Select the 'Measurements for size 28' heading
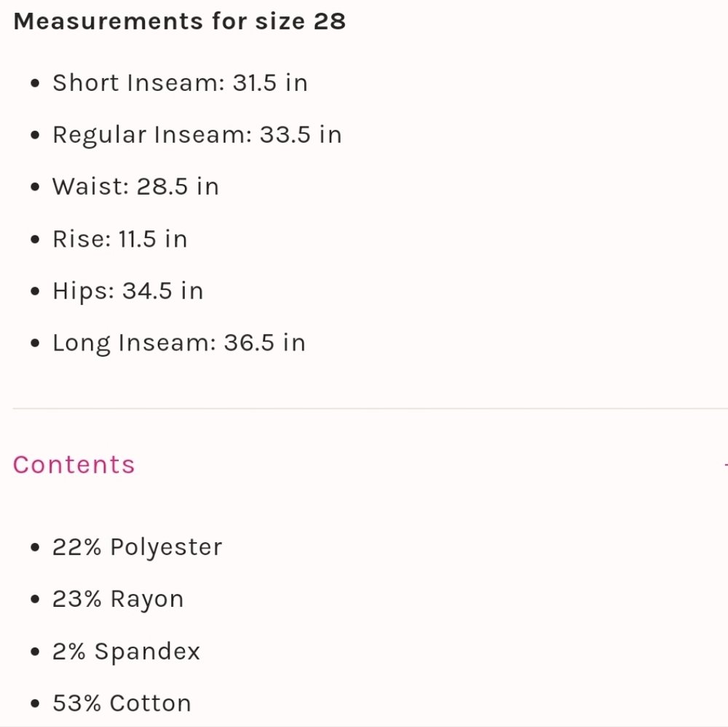 point(180,21)
